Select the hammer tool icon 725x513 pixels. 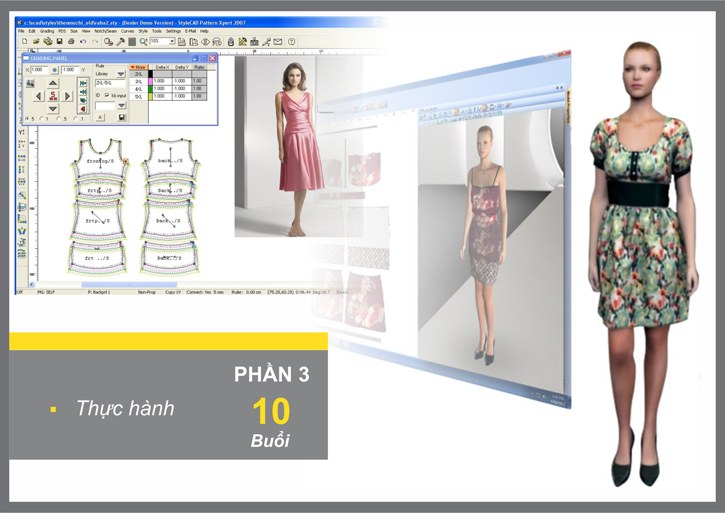click(120, 42)
